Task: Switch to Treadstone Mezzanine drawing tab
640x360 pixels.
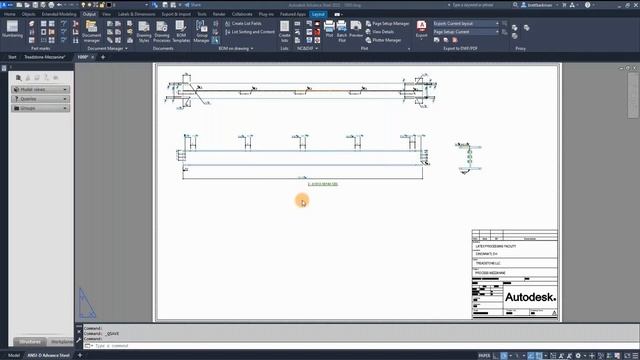Action: (x=44, y=57)
